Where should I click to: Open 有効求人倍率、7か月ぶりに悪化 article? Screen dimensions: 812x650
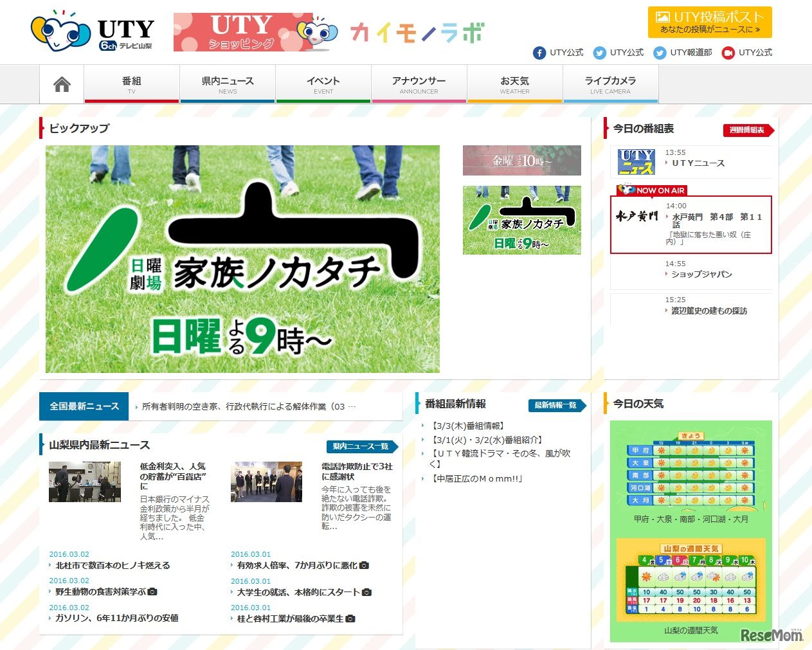coord(297,565)
